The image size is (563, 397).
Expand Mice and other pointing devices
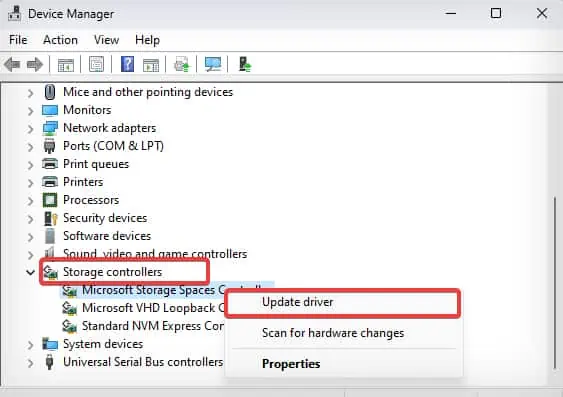(31, 93)
